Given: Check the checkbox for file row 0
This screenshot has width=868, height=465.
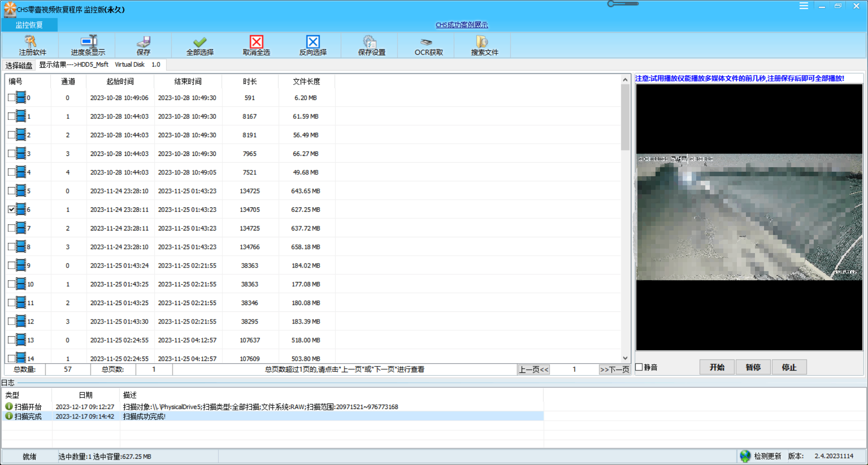Looking at the screenshot, I should point(11,97).
